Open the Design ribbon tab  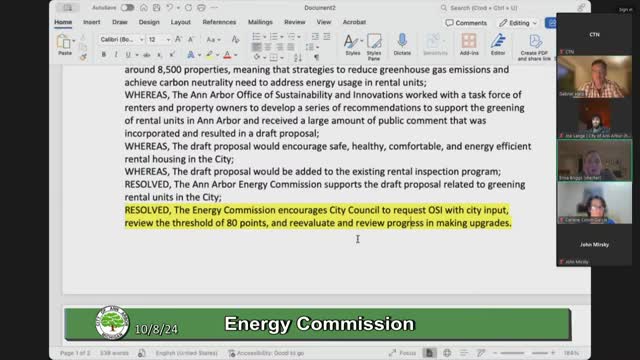tap(149, 22)
